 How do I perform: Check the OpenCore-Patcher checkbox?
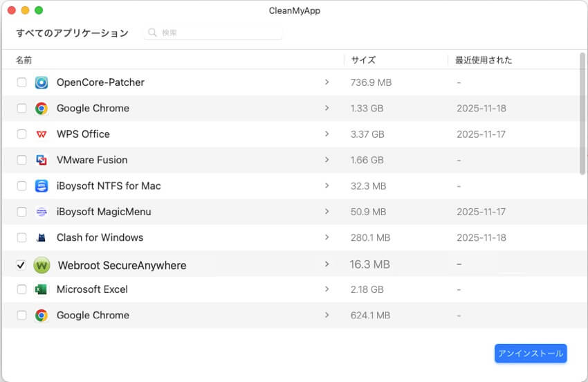[21, 82]
